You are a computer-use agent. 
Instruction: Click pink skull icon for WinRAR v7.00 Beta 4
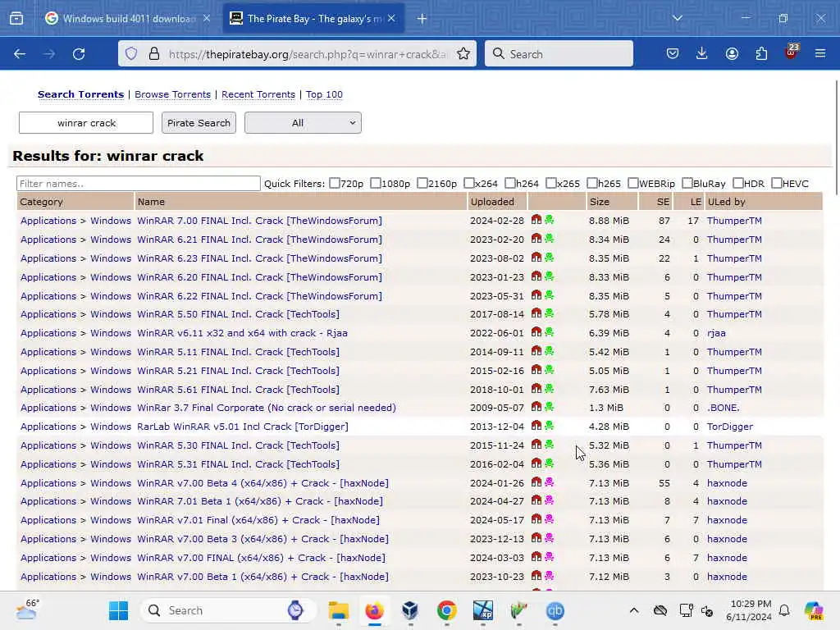549,482
